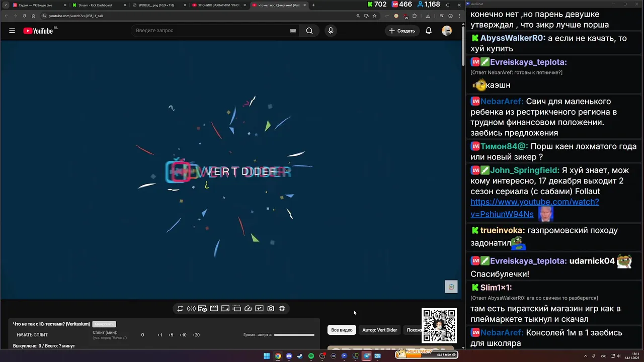
Task: Open the gear settings in the player toolbar
Action: tap(282, 309)
